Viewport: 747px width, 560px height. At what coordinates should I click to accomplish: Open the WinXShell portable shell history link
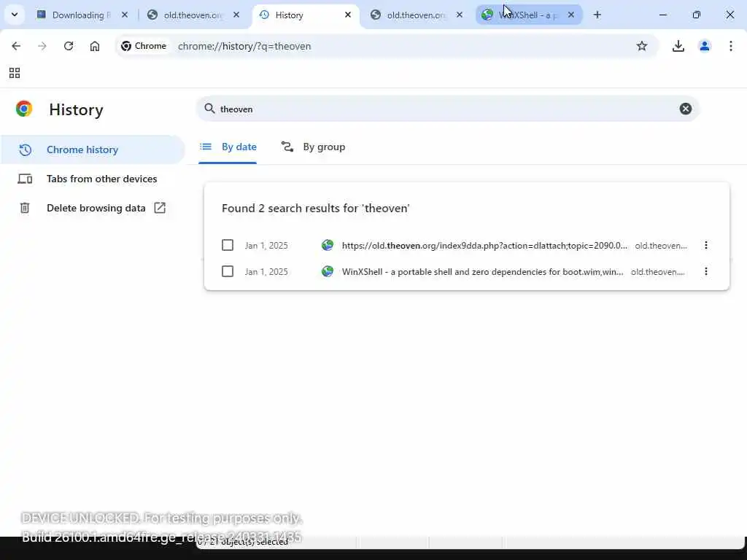(x=482, y=271)
